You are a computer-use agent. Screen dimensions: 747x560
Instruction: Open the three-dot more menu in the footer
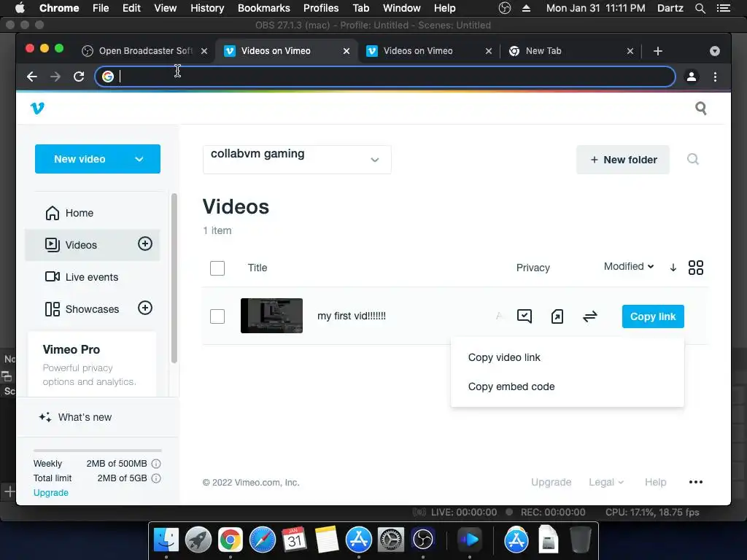695,482
